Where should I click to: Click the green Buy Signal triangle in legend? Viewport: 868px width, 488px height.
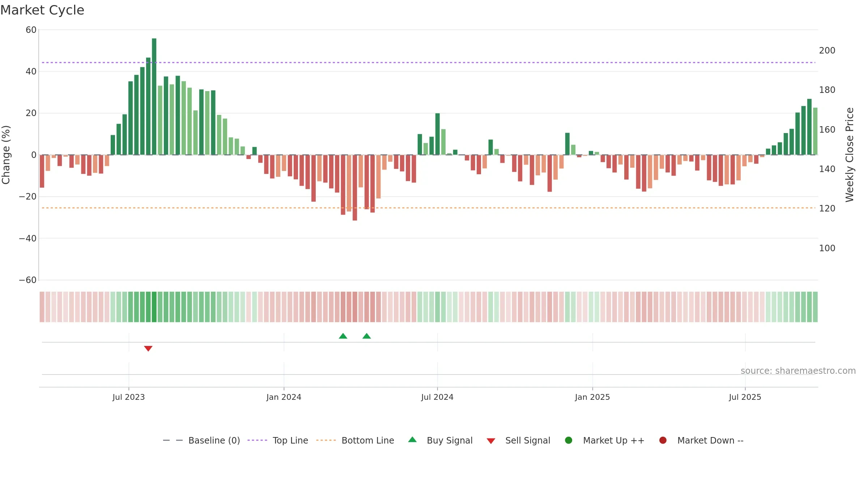coord(412,440)
